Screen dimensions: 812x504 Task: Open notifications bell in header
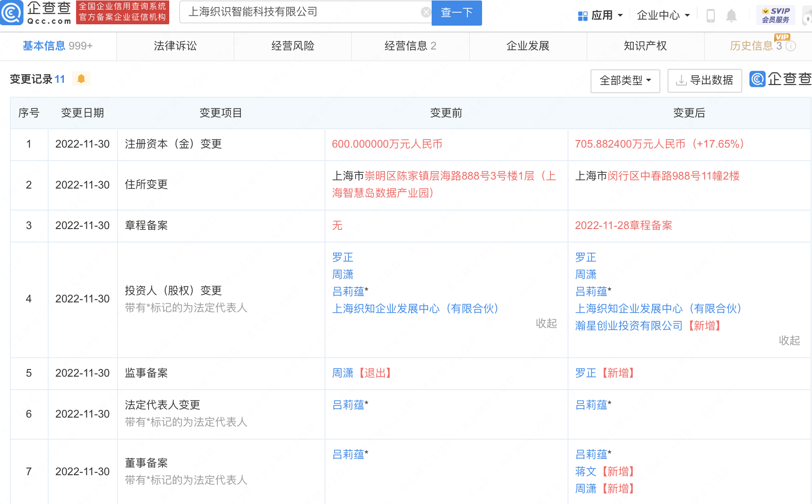(x=731, y=16)
